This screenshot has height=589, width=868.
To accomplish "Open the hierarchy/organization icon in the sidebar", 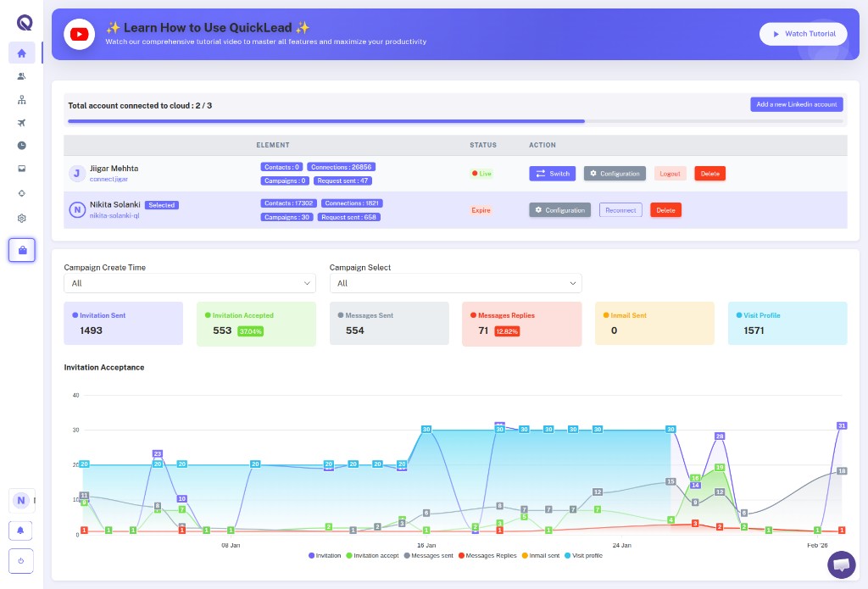I will (x=21, y=99).
